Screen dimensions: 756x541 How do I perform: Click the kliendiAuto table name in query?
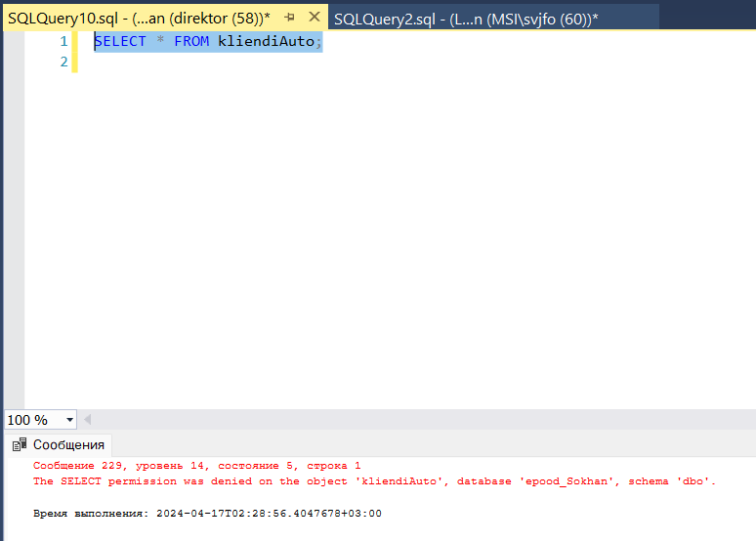(x=266, y=41)
